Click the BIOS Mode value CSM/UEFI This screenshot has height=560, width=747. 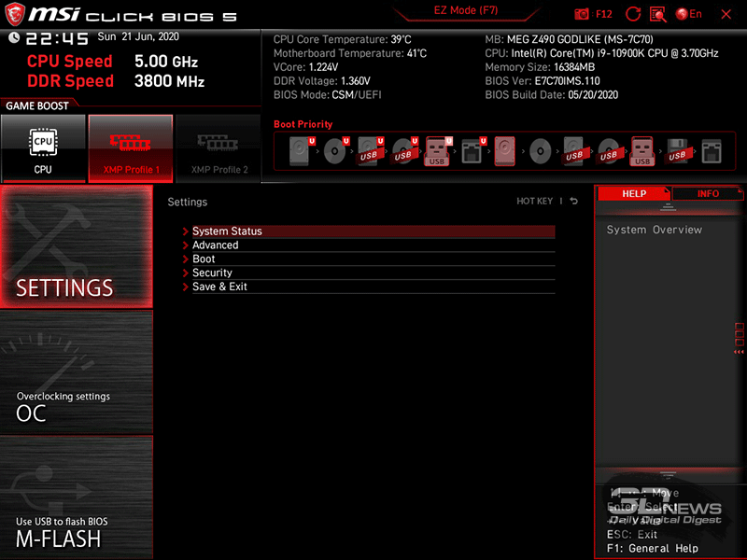[357, 95]
